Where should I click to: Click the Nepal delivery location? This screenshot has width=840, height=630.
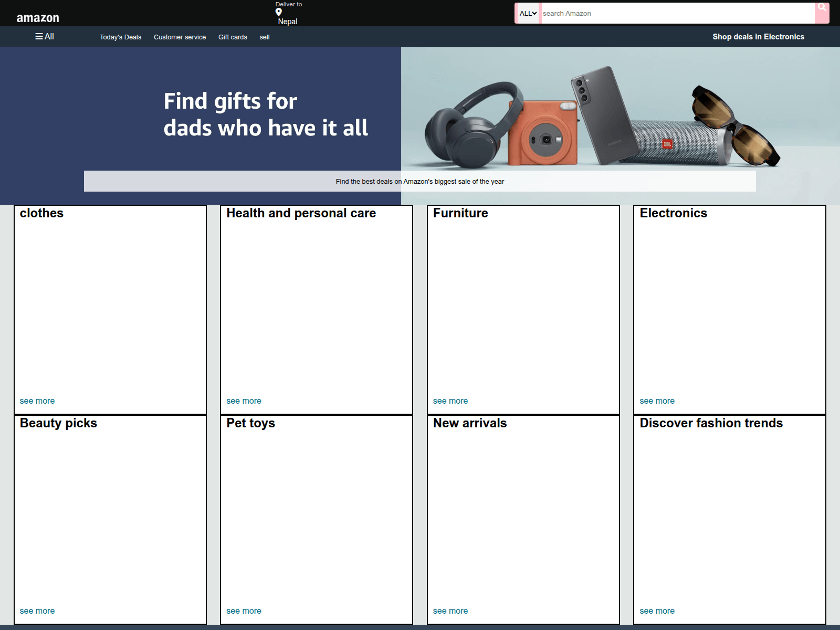click(288, 22)
